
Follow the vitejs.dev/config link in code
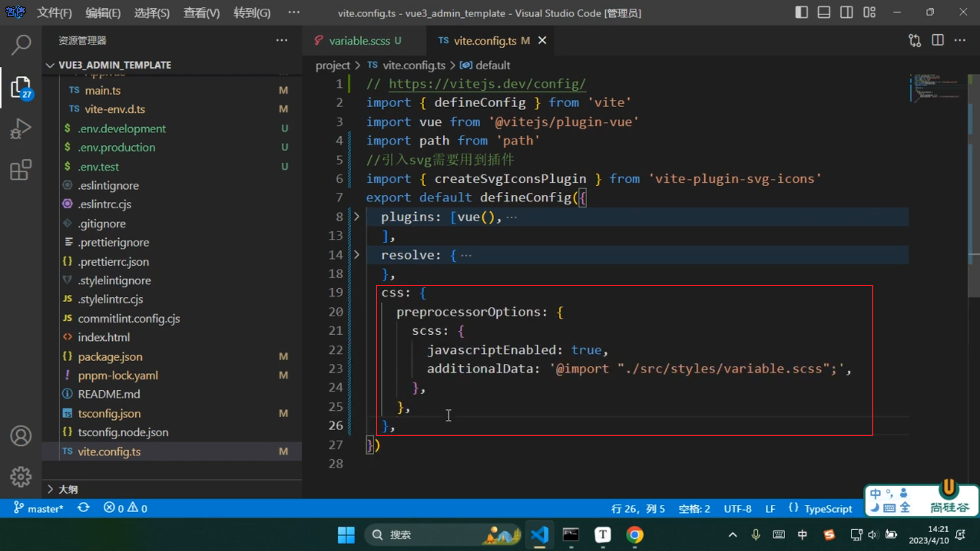coord(487,84)
